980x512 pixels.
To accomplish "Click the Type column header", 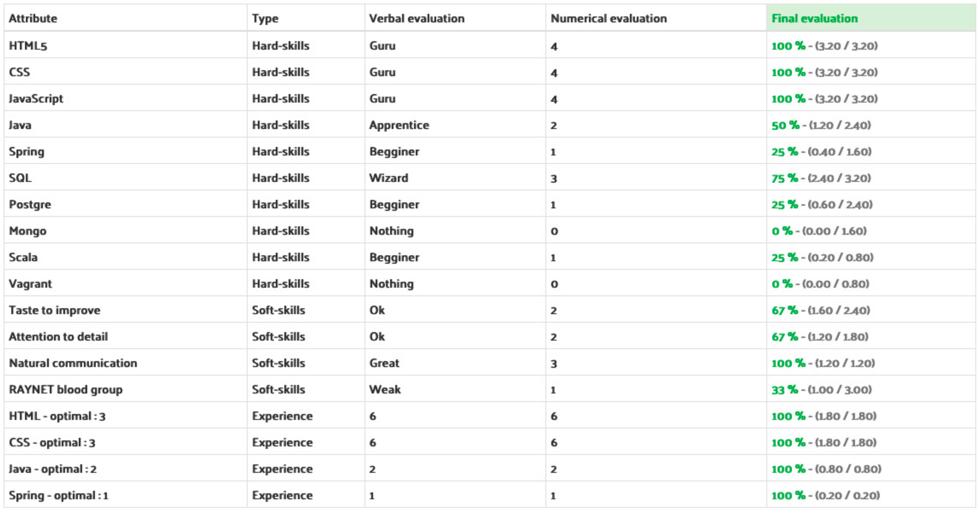I will 265,18.
